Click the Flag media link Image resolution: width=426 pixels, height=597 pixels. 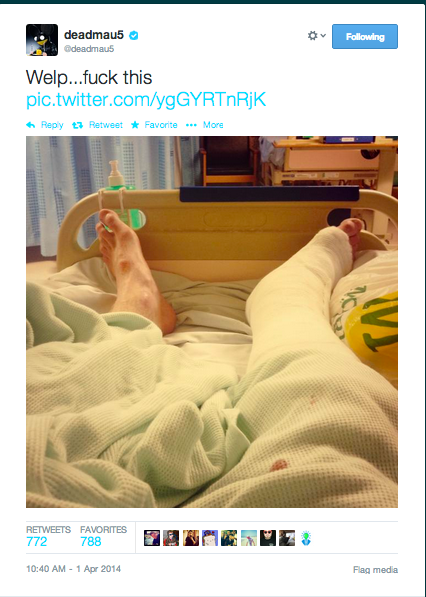coord(375,570)
